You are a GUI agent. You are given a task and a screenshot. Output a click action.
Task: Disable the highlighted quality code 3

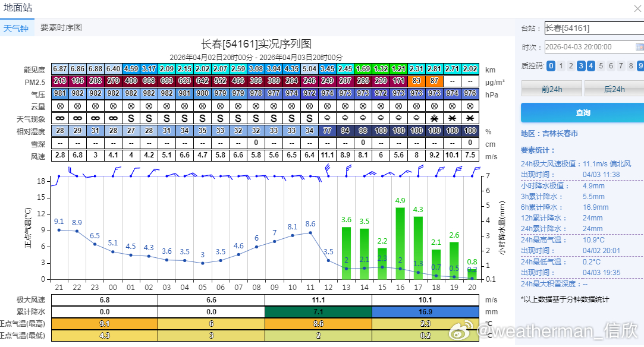tap(581, 66)
